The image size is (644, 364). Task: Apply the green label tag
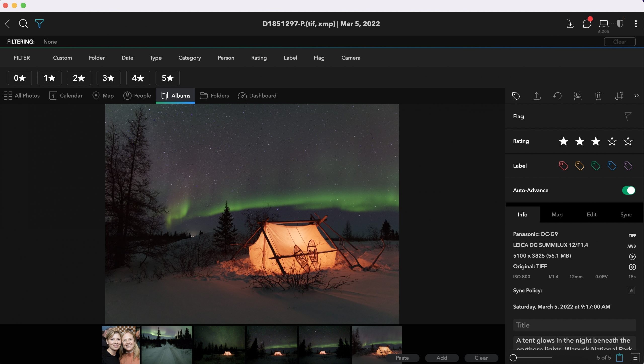pyautogui.click(x=595, y=166)
